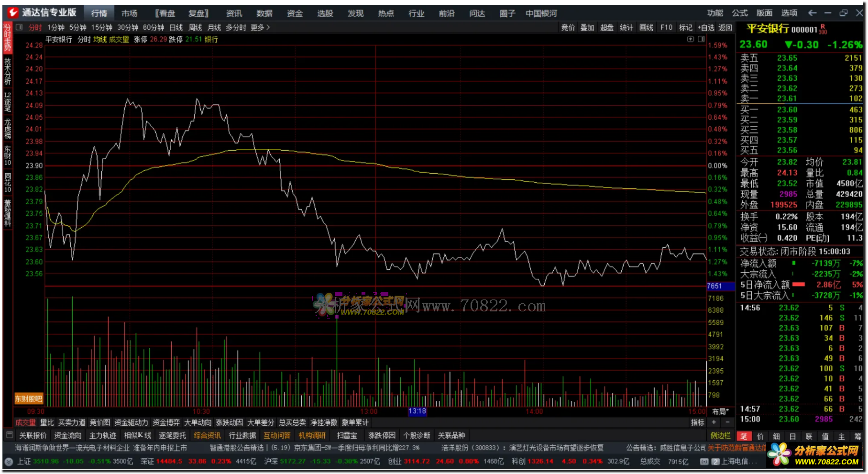Select the 日 tab in bottom right
Screen dimensions: 868x474
pos(793,436)
